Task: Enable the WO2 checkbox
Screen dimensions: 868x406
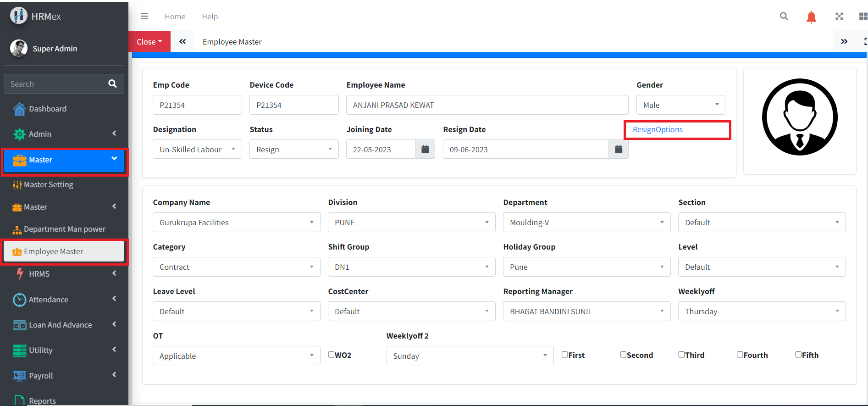Action: 331,355
